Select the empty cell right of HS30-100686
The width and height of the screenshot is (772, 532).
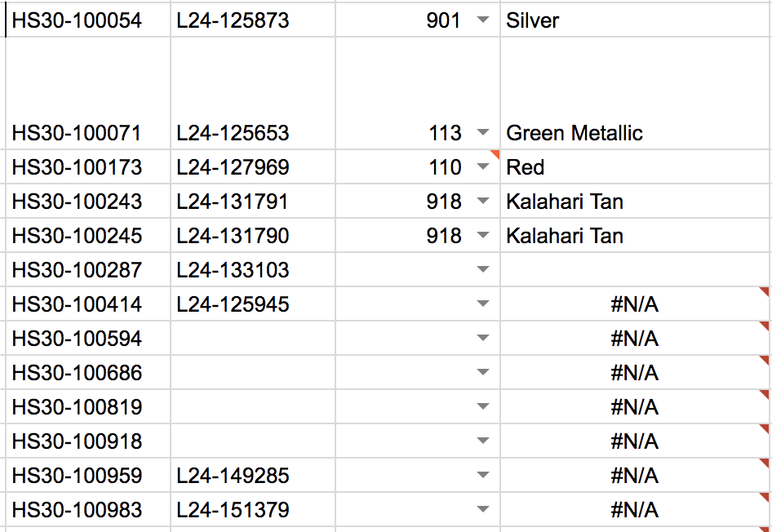pyautogui.click(x=253, y=373)
